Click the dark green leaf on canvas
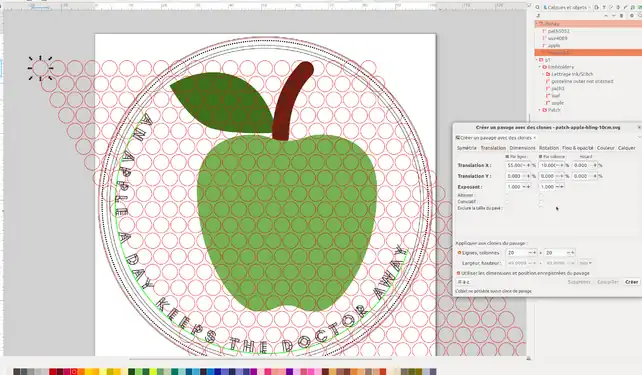 223,102
